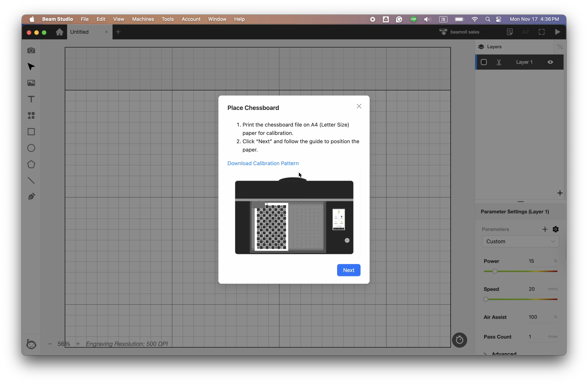Open the Help menu
The width and height of the screenshot is (588, 384).
239,19
